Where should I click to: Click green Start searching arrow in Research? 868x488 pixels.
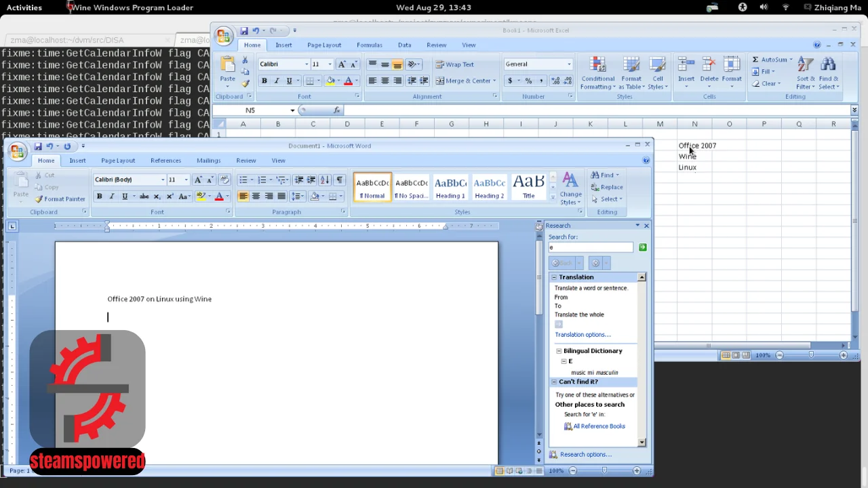point(642,247)
